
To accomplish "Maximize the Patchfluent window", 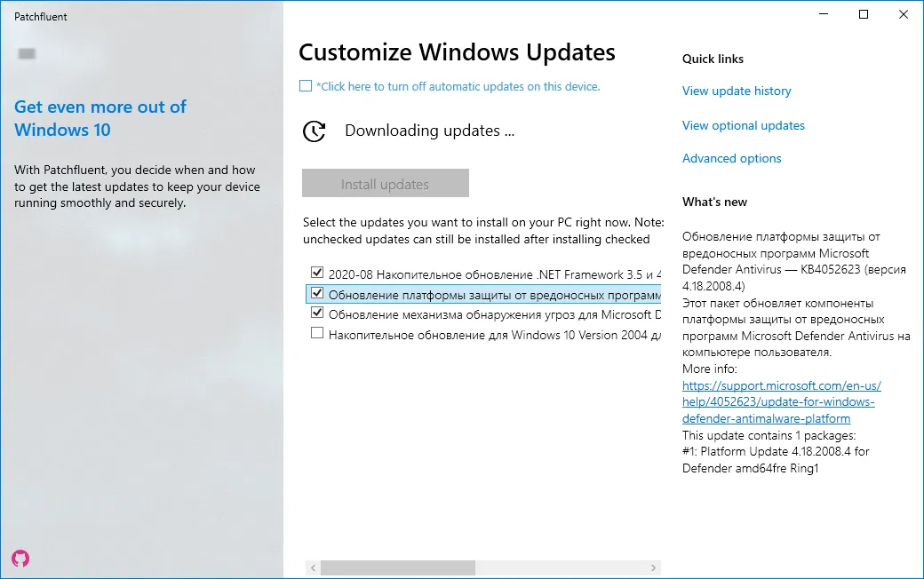I will pos(864,15).
